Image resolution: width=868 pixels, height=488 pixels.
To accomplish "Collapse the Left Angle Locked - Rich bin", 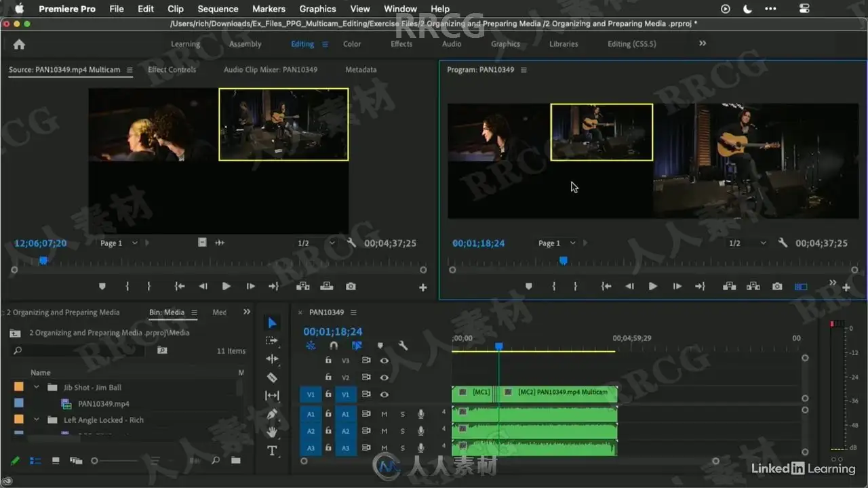I will (x=37, y=420).
